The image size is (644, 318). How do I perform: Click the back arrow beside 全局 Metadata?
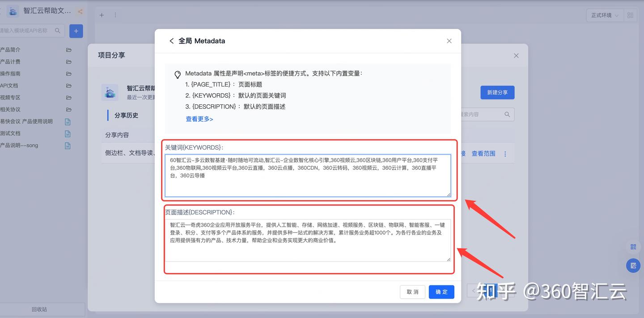171,41
